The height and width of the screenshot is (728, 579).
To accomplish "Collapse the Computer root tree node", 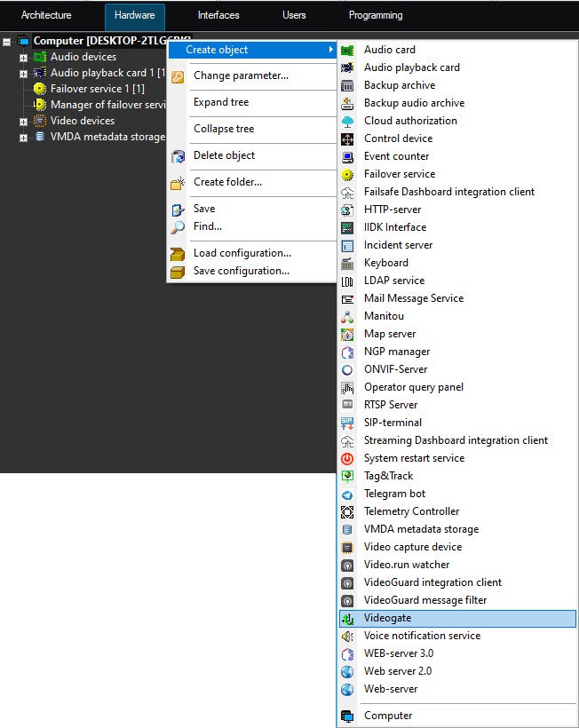I will pos(8,41).
